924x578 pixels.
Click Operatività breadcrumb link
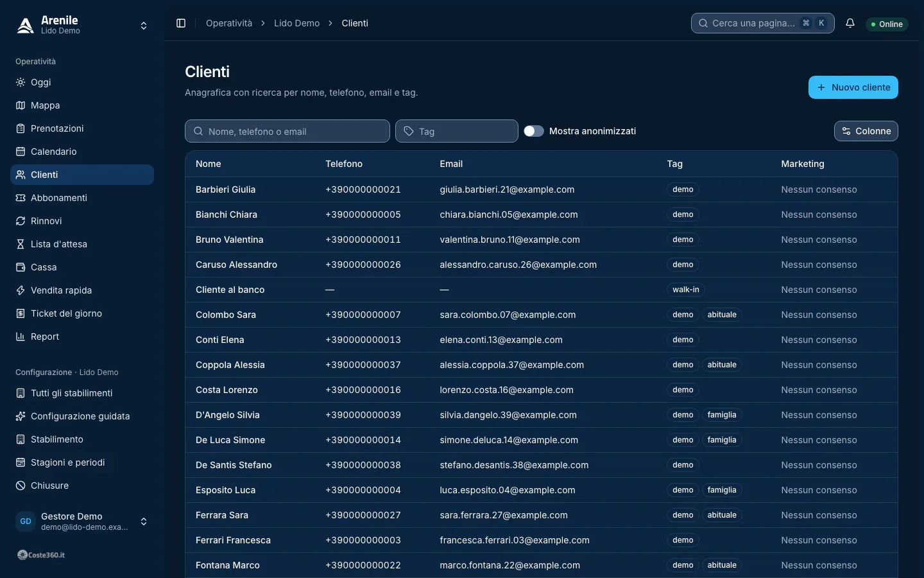coord(229,23)
